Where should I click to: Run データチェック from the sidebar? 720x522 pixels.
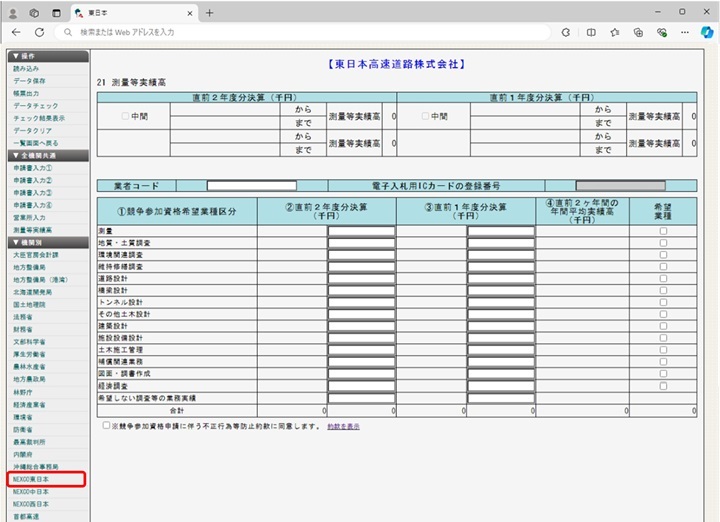(36, 106)
